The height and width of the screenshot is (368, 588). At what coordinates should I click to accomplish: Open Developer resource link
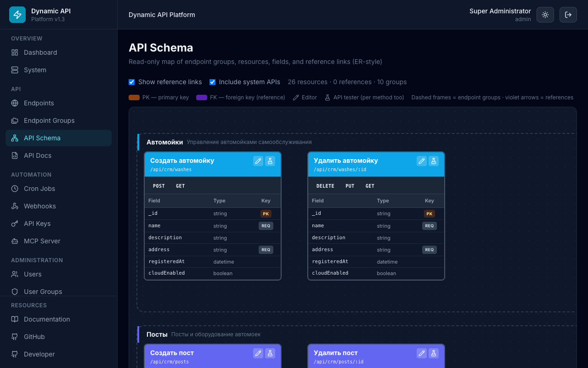[x=58, y=354]
